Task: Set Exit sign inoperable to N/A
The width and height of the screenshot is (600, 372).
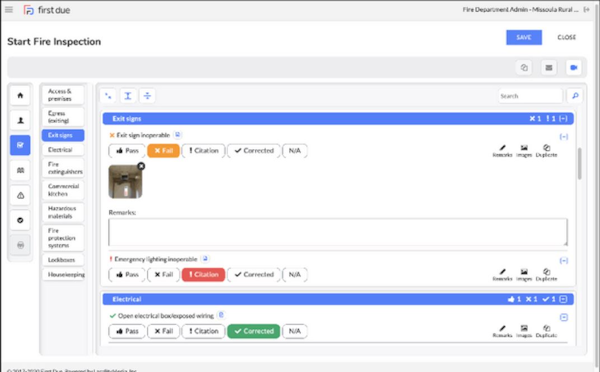Action: point(295,151)
